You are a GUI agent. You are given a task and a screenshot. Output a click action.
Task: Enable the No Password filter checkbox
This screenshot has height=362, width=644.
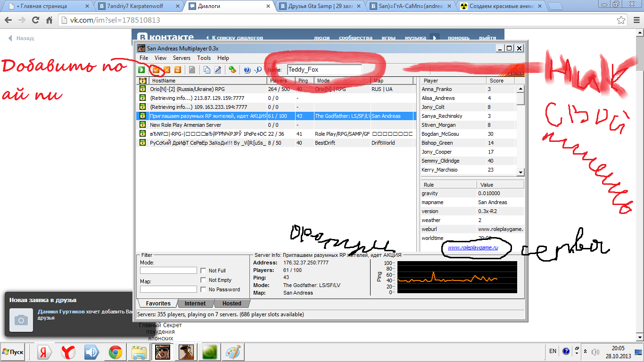point(203,289)
